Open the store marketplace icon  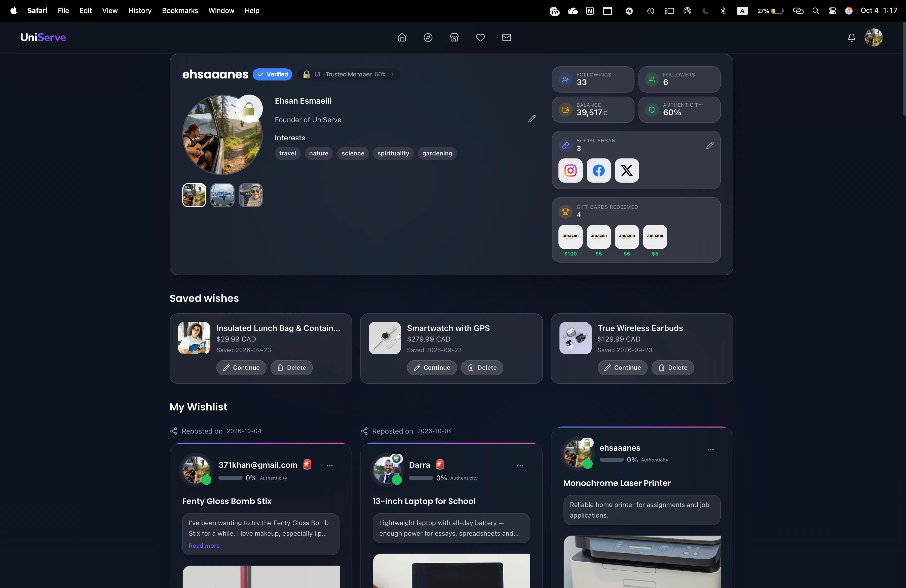coord(454,37)
